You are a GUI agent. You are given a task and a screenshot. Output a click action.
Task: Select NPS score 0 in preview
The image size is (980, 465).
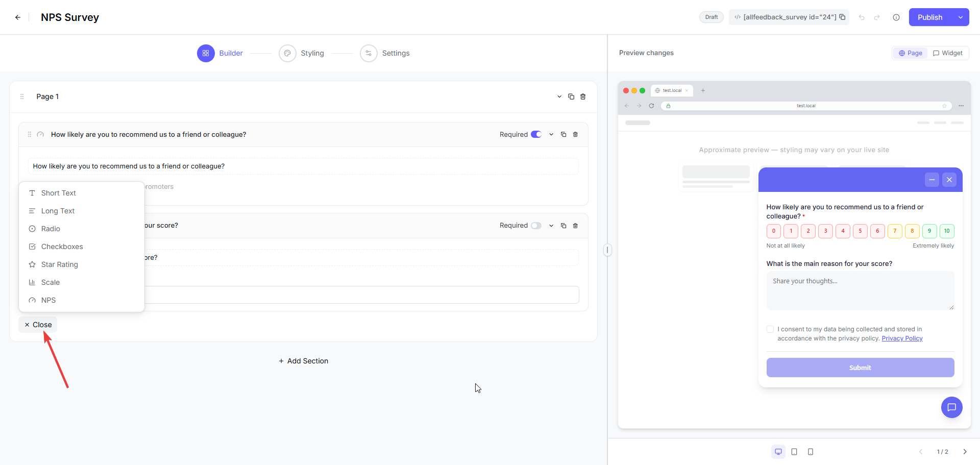pos(774,231)
